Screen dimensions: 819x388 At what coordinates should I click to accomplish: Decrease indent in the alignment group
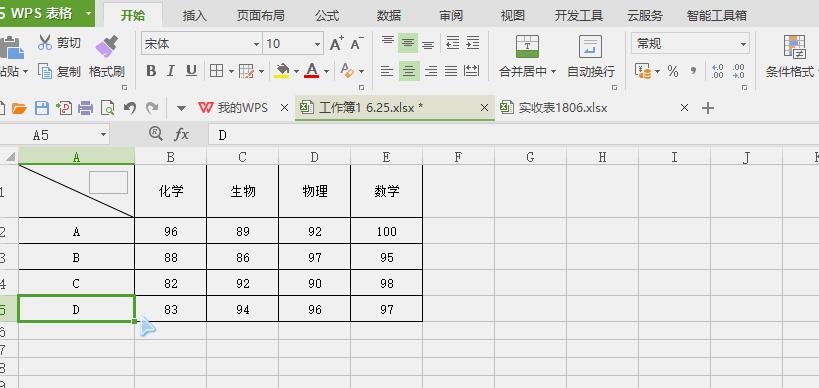tap(452, 43)
